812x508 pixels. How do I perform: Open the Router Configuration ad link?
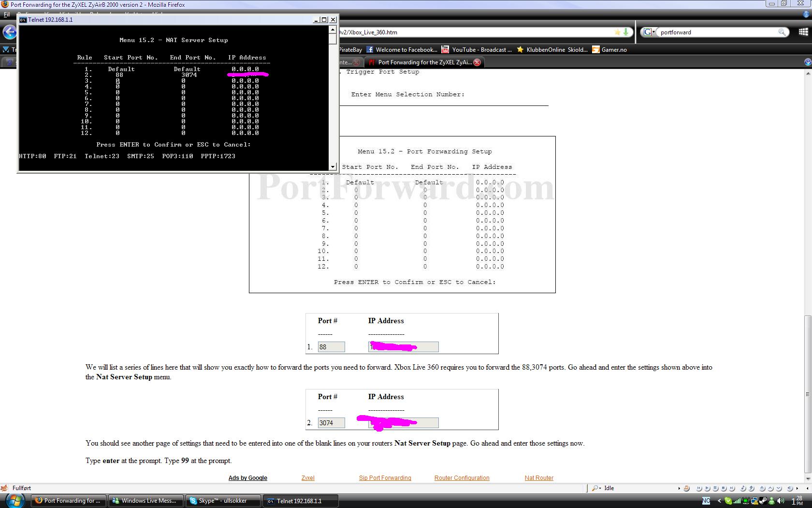point(462,478)
